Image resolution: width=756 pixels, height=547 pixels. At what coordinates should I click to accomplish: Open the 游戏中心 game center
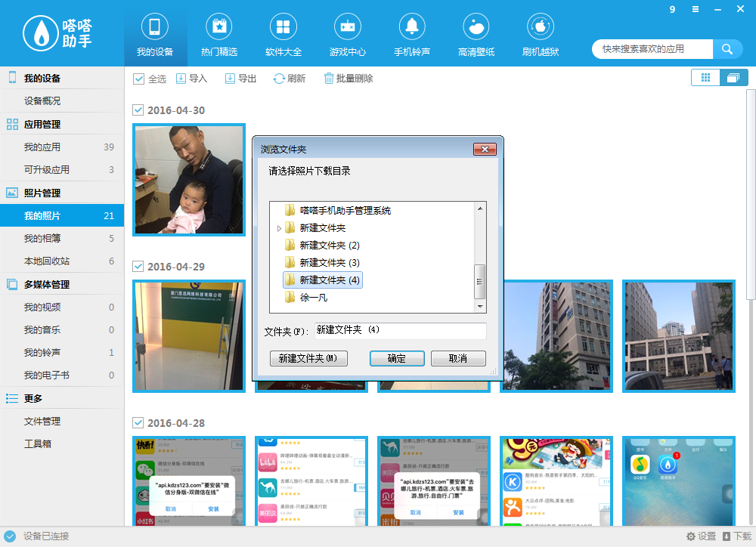[x=347, y=34]
